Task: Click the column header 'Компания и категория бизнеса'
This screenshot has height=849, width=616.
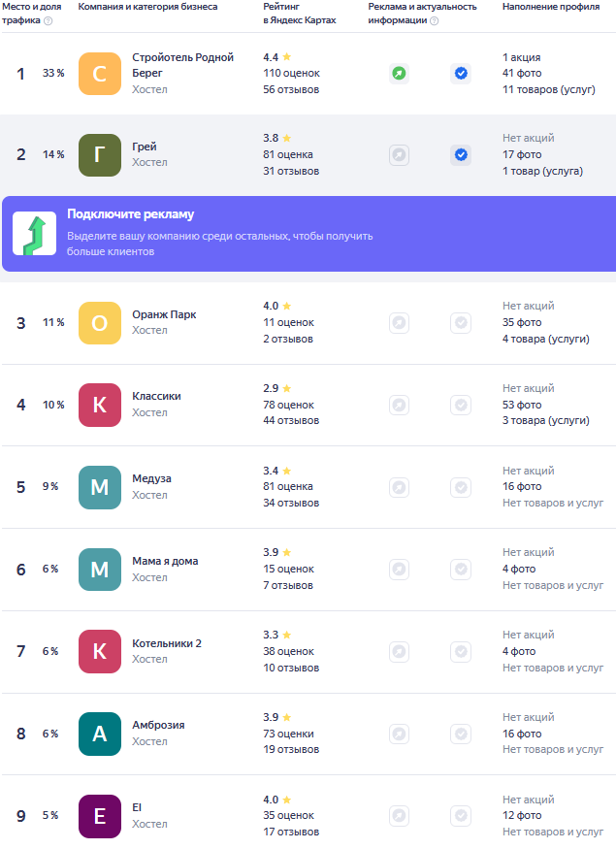Action: click(x=147, y=7)
